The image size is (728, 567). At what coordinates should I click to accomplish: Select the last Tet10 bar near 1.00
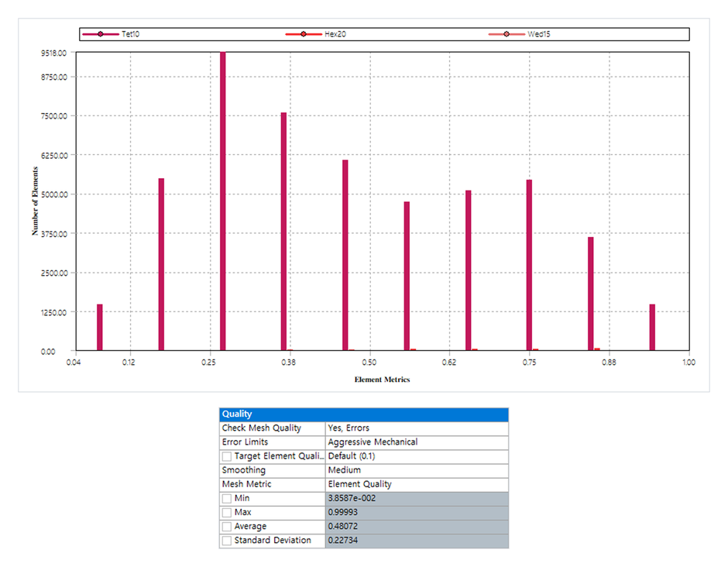click(652, 328)
